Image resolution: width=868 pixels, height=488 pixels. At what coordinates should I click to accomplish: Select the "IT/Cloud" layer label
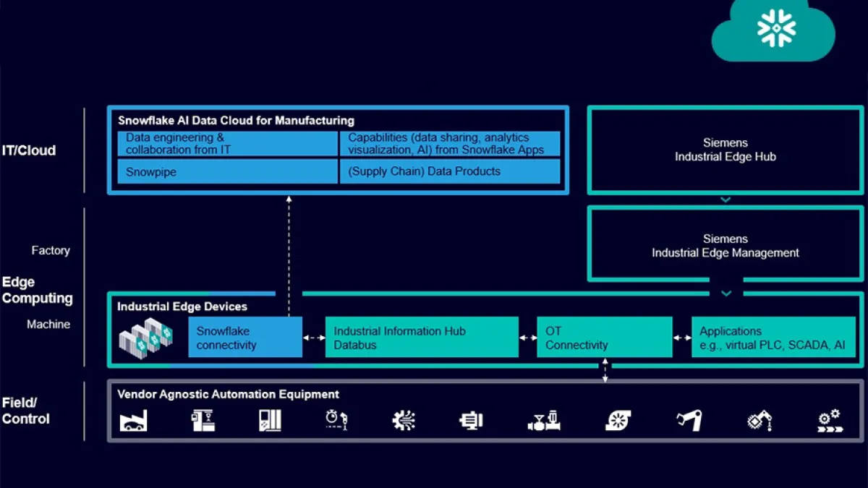coord(28,150)
